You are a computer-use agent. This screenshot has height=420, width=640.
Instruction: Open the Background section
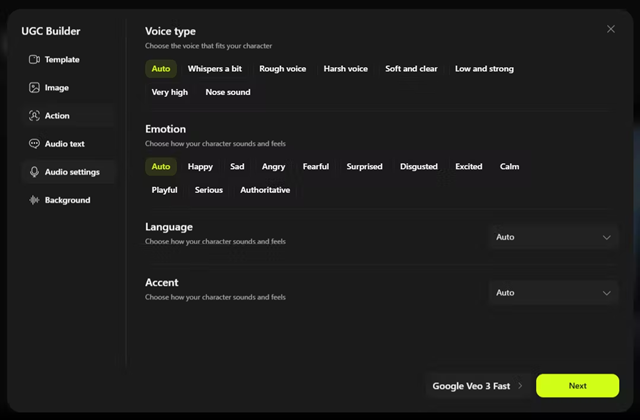click(69, 200)
